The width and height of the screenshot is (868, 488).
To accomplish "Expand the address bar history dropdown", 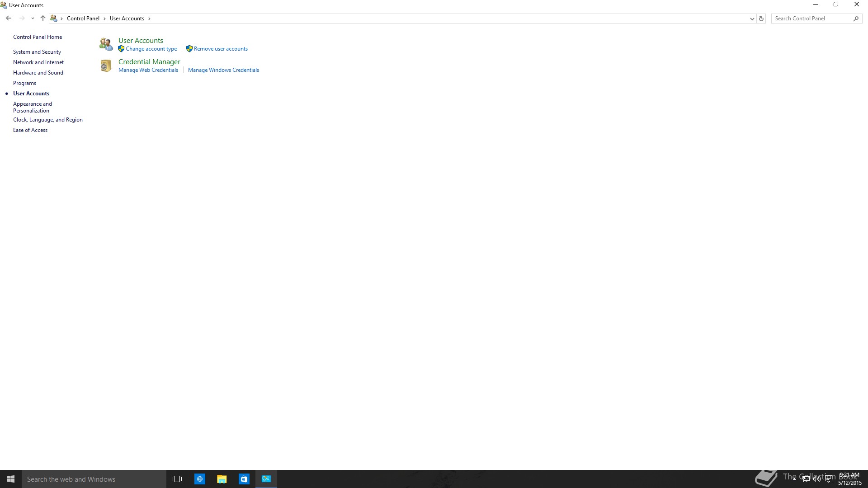I will point(752,19).
